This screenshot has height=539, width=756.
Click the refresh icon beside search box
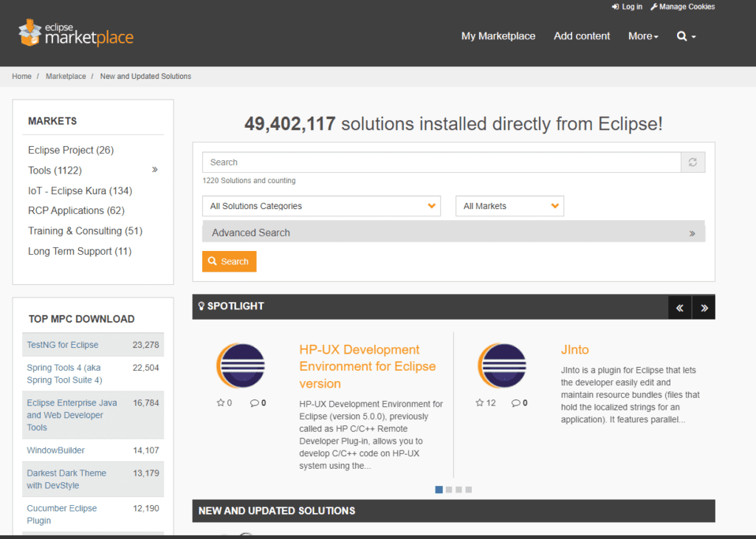click(693, 162)
